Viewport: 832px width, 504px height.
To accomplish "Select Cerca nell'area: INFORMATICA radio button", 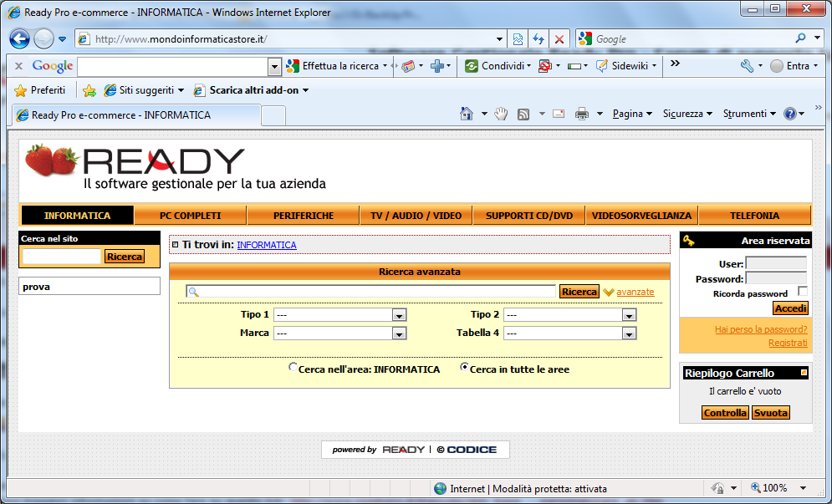I will click(x=293, y=367).
